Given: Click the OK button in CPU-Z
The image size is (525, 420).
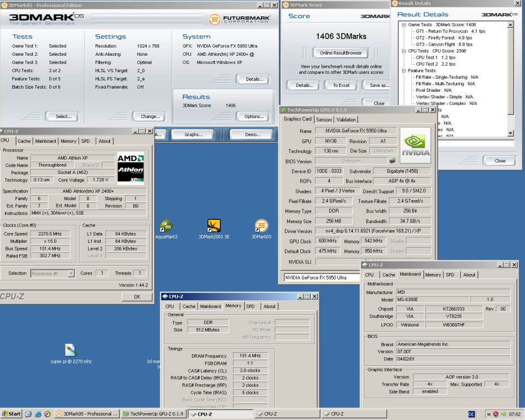Looking at the screenshot, I should click(x=137, y=297).
